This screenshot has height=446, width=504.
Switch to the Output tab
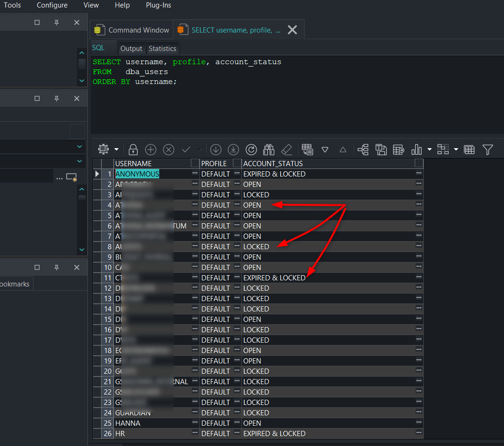click(x=131, y=49)
